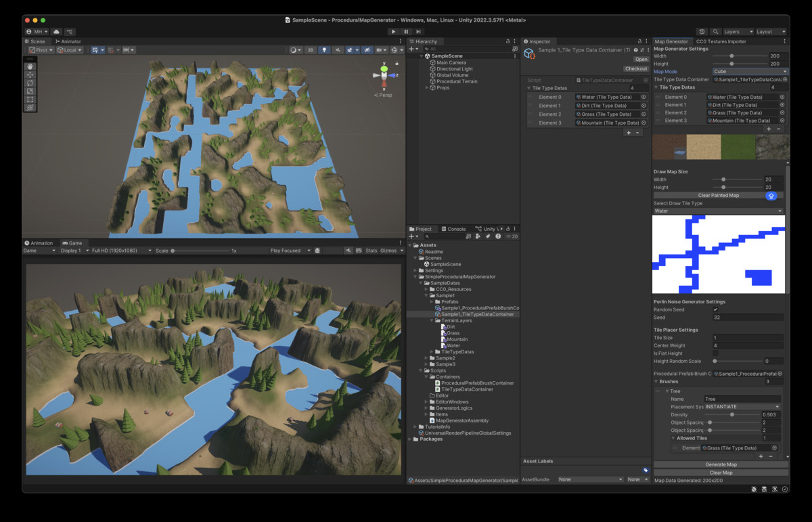This screenshot has height=522, width=812.
Task: Click the Dirt texture thumbnail in Map Generator
Action: coord(703,147)
